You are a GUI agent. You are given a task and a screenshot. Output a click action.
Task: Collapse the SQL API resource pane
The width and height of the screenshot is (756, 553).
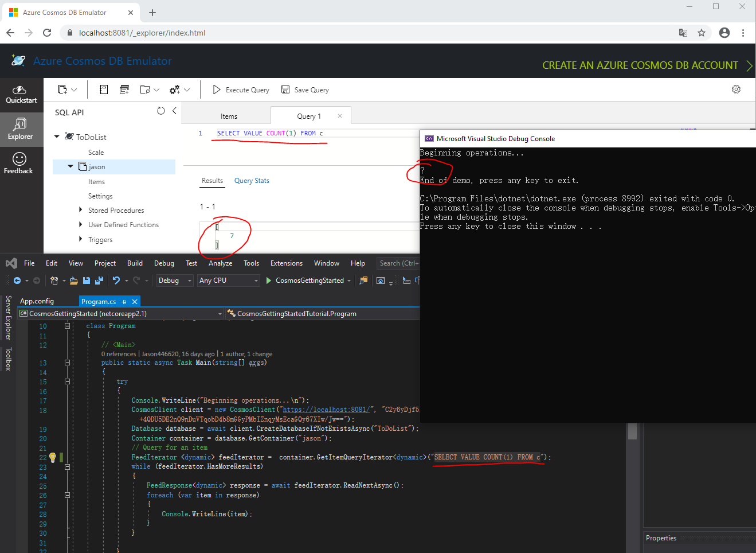tap(174, 111)
